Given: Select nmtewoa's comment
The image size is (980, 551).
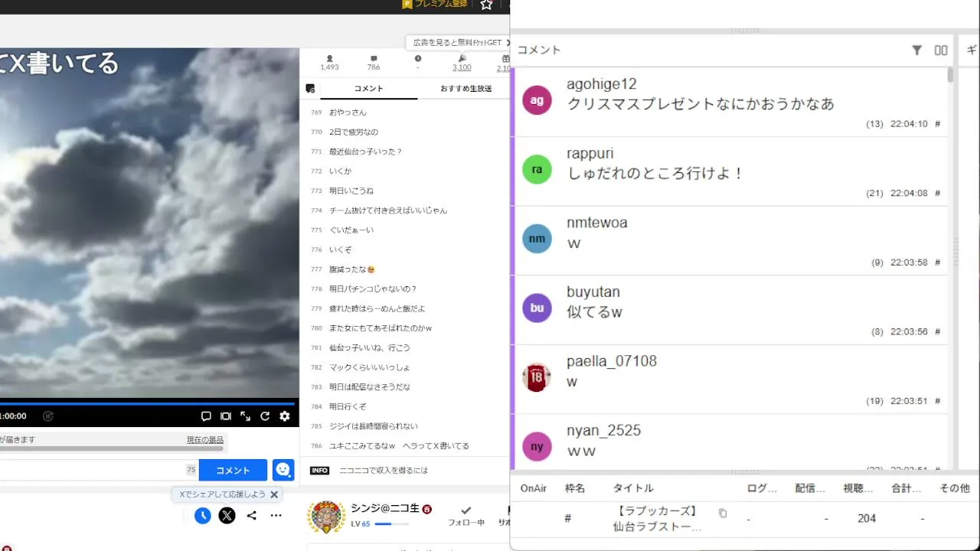Looking at the screenshot, I should click(x=730, y=240).
